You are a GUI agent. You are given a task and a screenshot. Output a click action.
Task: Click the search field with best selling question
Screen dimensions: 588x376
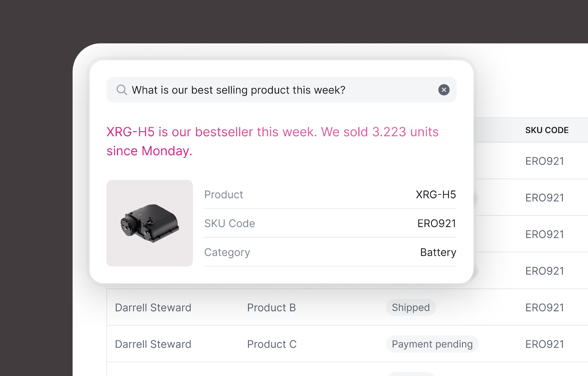click(x=282, y=90)
